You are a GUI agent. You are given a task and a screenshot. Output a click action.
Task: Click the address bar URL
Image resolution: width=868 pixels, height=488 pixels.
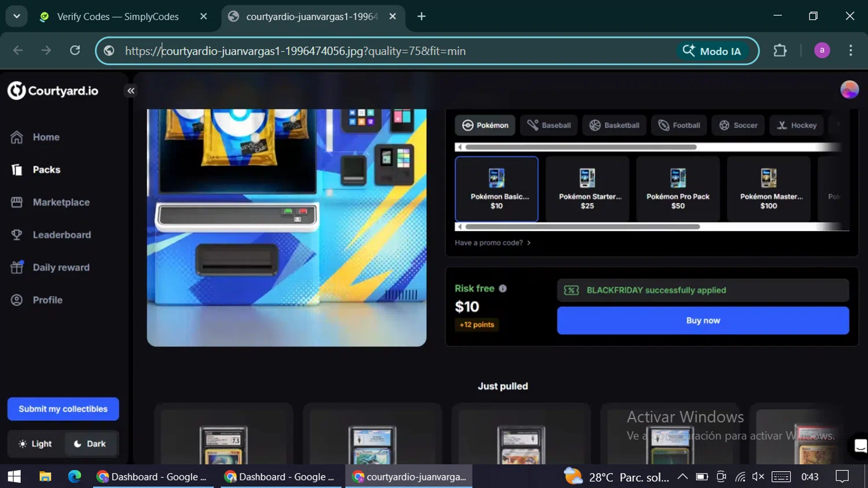click(x=295, y=51)
